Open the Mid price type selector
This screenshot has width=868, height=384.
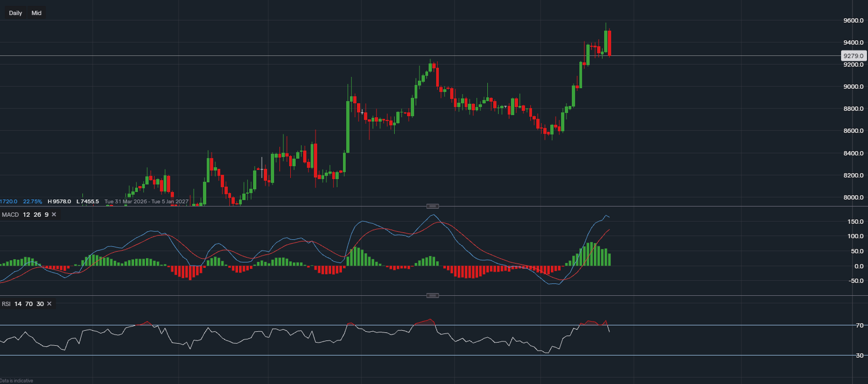pyautogui.click(x=36, y=13)
